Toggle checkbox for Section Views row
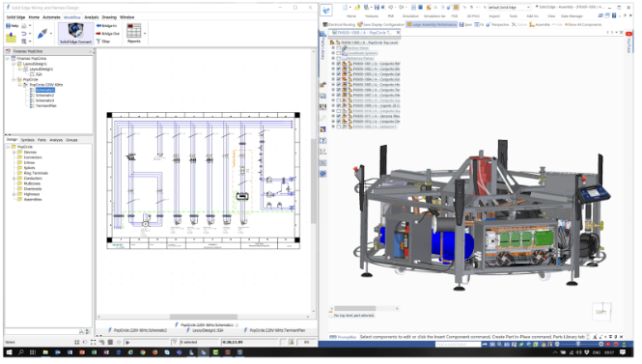The width and height of the screenshot is (642, 364). [339, 48]
